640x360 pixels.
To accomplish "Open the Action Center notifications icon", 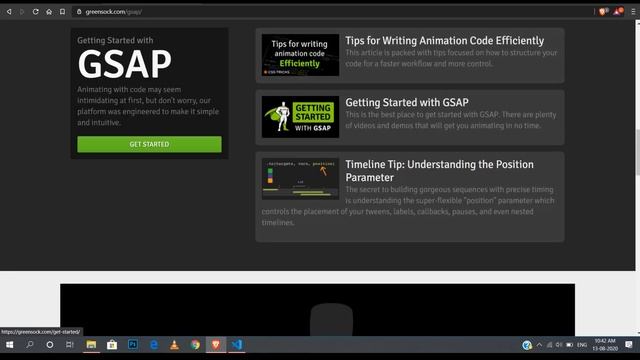I will [629, 345].
